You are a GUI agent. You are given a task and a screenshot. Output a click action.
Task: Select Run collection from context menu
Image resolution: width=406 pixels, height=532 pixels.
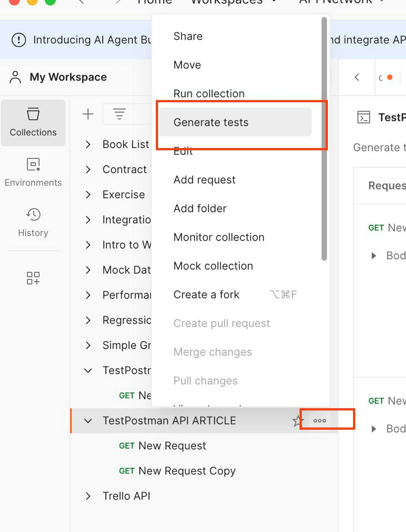point(209,93)
